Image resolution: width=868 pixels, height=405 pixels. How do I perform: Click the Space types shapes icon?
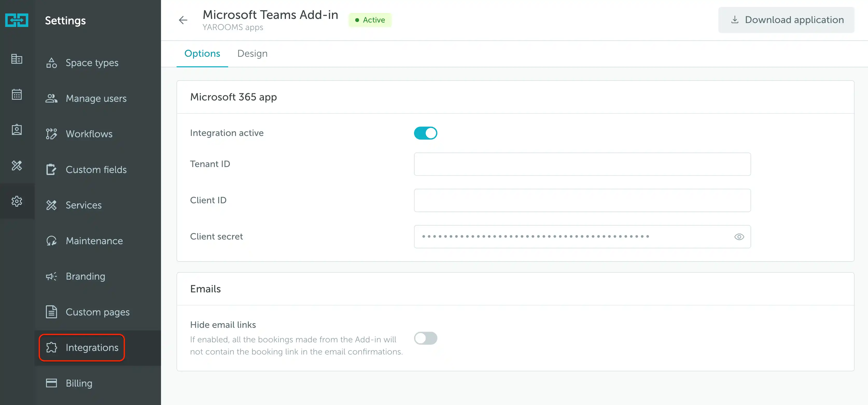[51, 63]
